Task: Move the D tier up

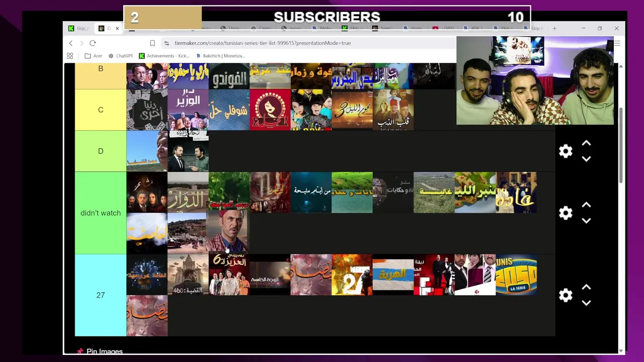Action: pyautogui.click(x=586, y=144)
